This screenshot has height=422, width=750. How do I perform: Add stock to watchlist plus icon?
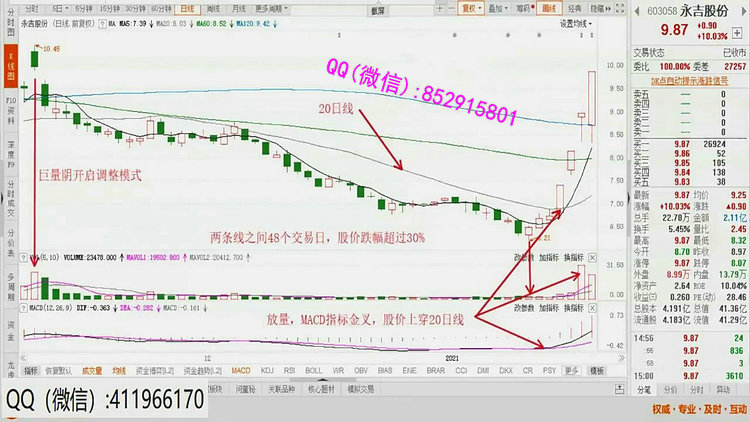coord(738,35)
